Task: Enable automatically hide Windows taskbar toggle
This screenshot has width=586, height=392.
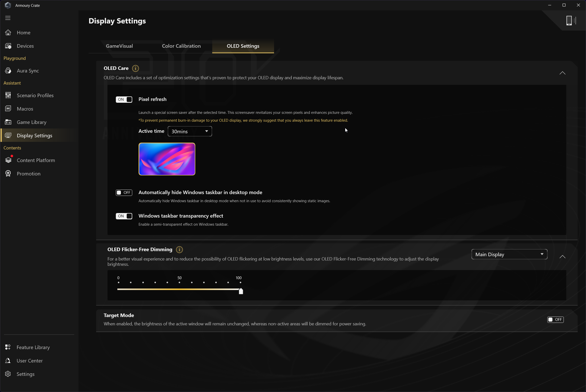Action: [124, 193]
